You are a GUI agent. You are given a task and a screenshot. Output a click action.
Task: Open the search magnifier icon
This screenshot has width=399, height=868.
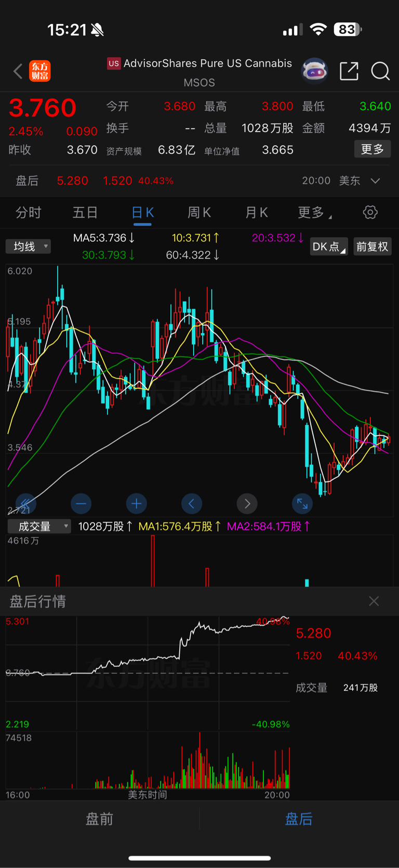point(380,71)
